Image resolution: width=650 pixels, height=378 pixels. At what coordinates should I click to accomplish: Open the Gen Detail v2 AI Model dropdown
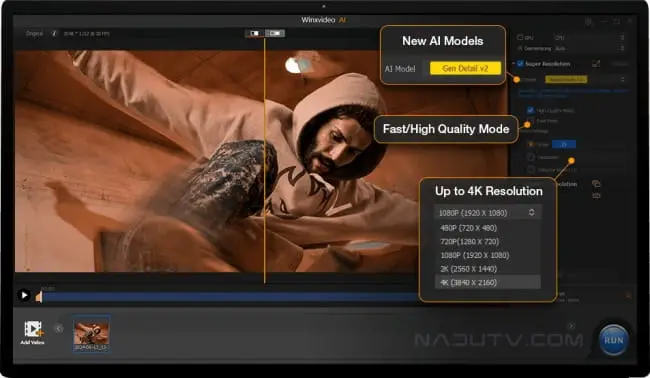(465, 68)
